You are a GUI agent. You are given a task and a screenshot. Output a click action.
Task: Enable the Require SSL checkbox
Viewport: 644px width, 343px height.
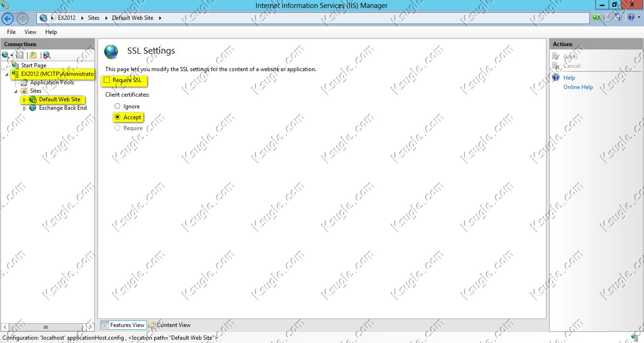click(107, 80)
